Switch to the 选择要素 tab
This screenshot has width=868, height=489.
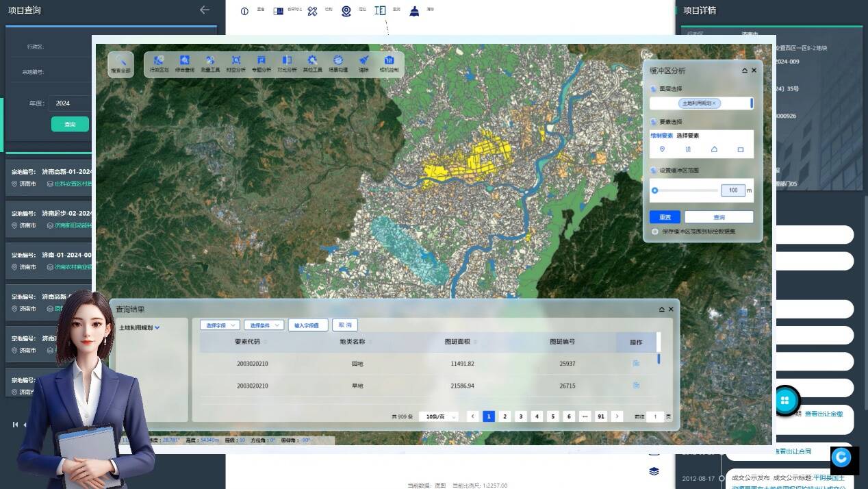tap(687, 136)
